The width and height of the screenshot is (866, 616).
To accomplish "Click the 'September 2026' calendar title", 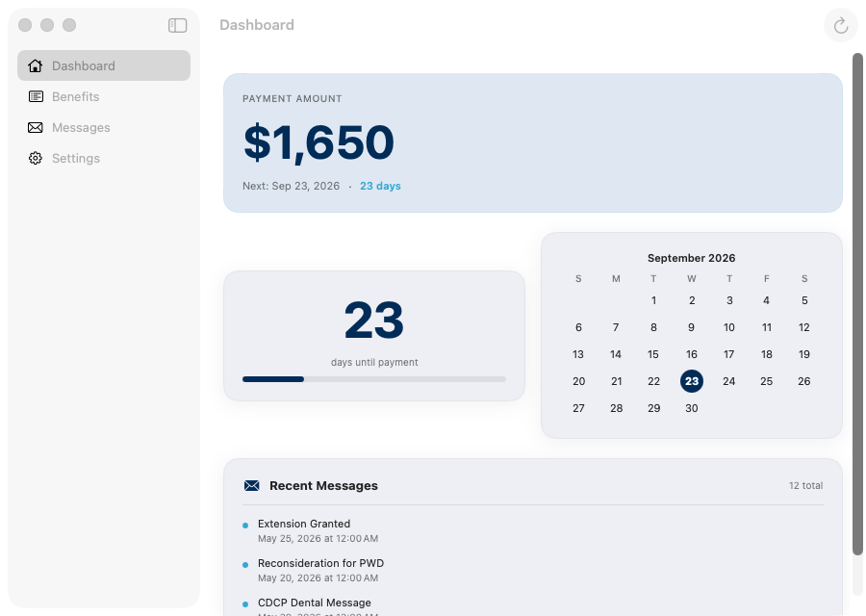I will pyautogui.click(x=692, y=258).
